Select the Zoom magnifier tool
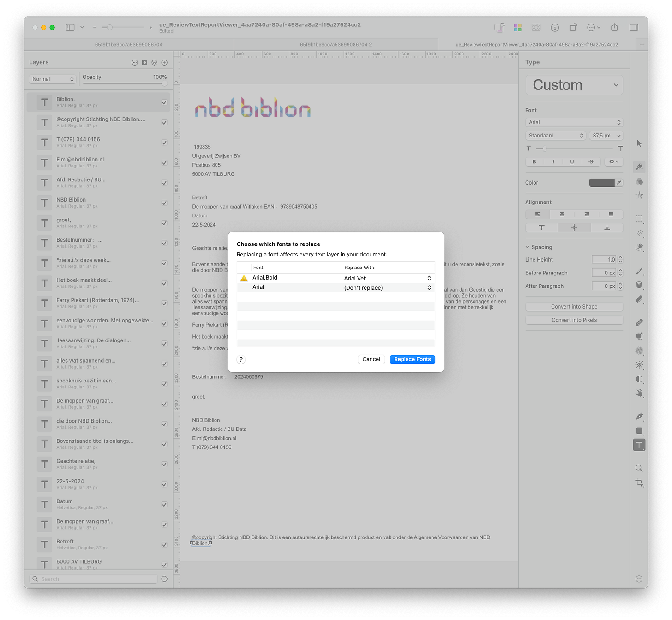This screenshot has width=672, height=620. 639,468
